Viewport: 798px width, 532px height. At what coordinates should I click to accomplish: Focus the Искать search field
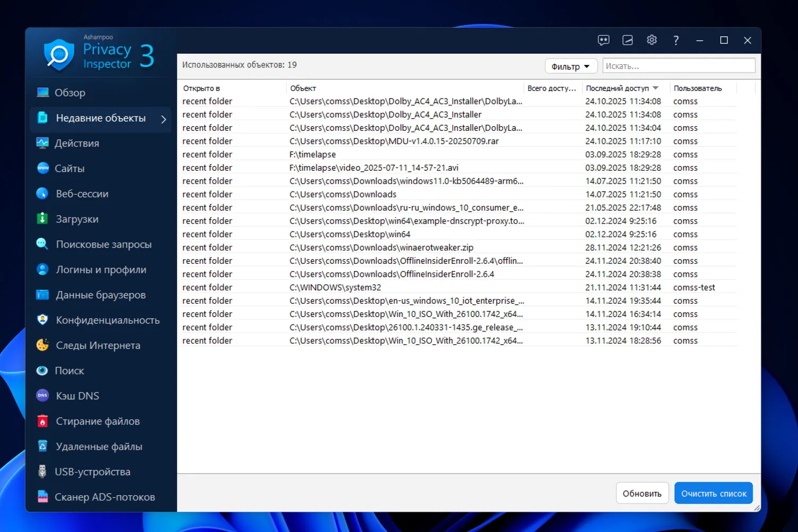point(679,66)
